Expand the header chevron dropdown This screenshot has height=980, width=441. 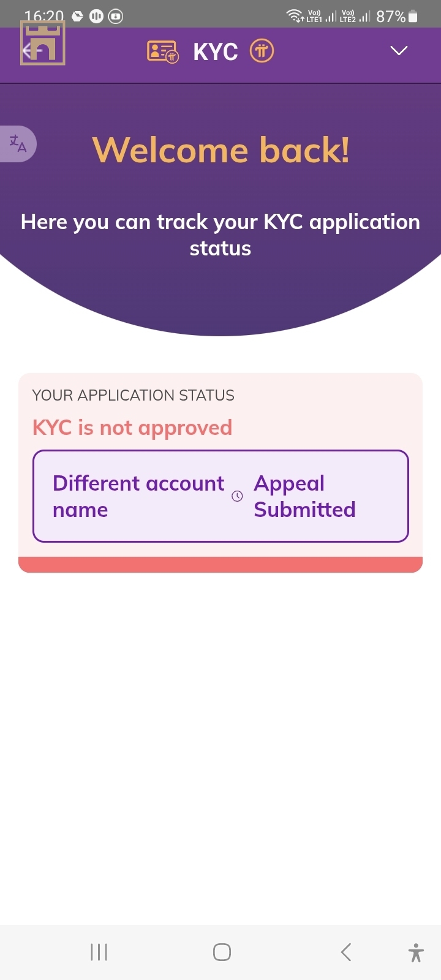[x=399, y=51]
